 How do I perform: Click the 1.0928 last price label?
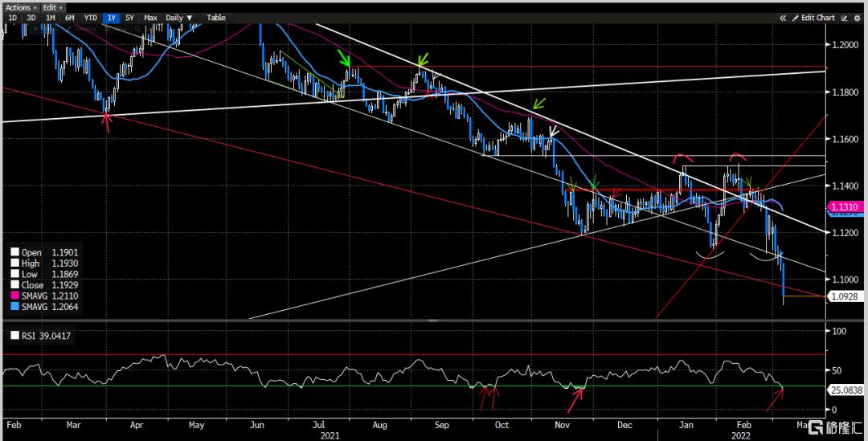pos(845,296)
